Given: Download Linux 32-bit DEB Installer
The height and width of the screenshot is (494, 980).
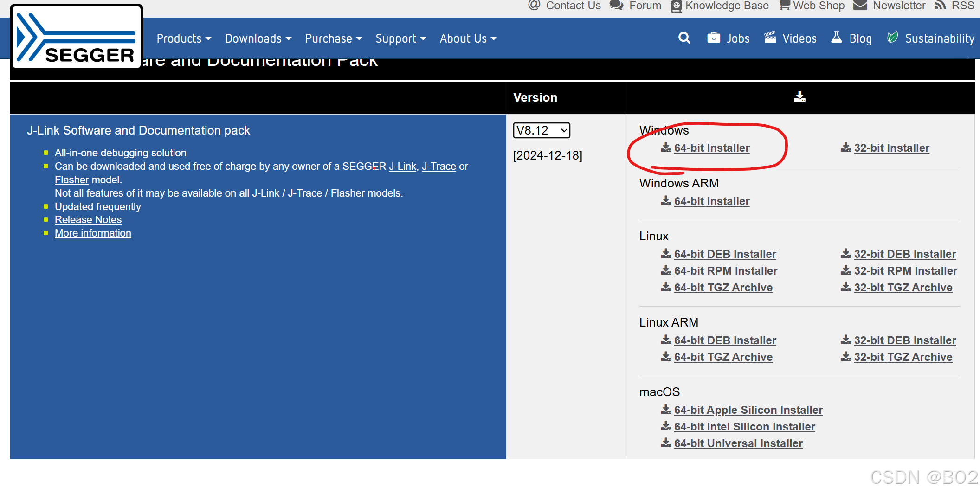Looking at the screenshot, I should (x=905, y=254).
